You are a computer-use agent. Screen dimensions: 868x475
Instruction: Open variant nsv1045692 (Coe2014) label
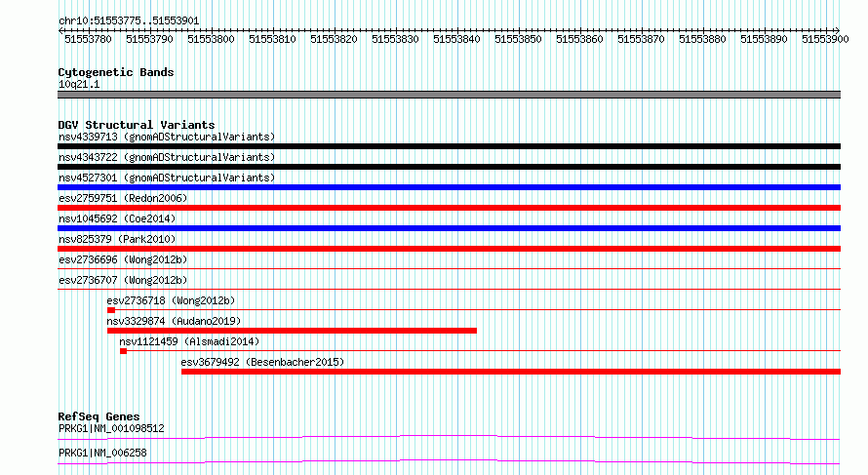pos(117,218)
